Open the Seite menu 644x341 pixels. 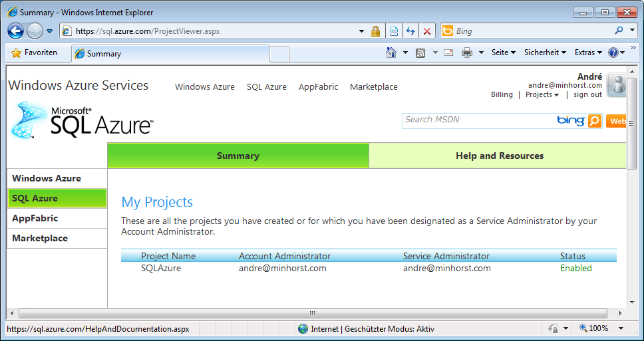(503, 53)
